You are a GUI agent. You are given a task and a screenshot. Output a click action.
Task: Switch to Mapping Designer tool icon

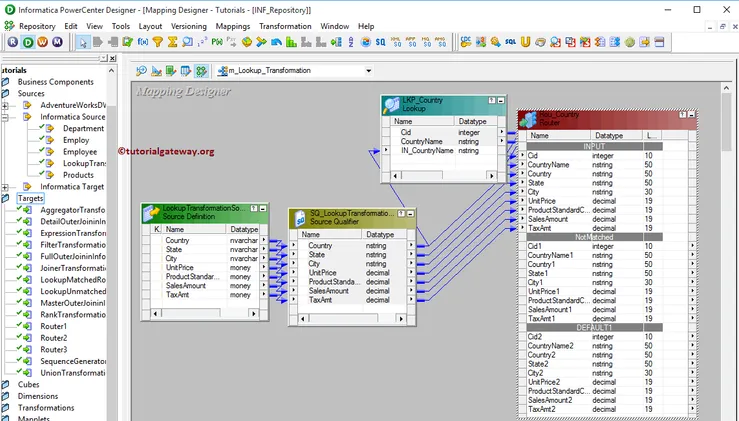click(x=201, y=71)
